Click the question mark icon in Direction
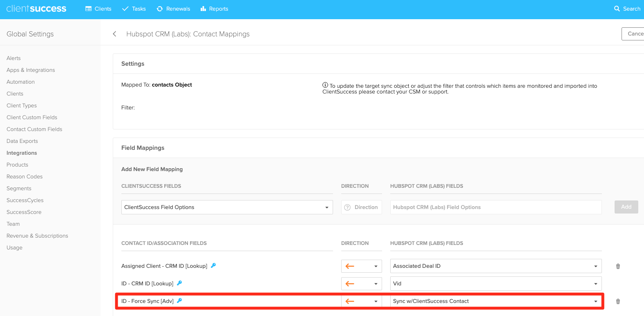644x316 pixels. (347, 207)
